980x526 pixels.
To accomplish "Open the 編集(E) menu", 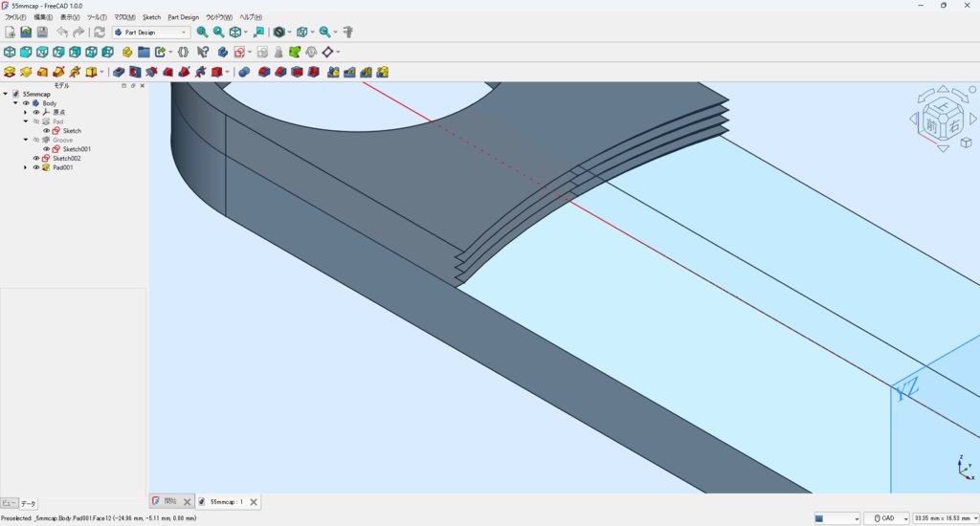I will pyautogui.click(x=43, y=17).
